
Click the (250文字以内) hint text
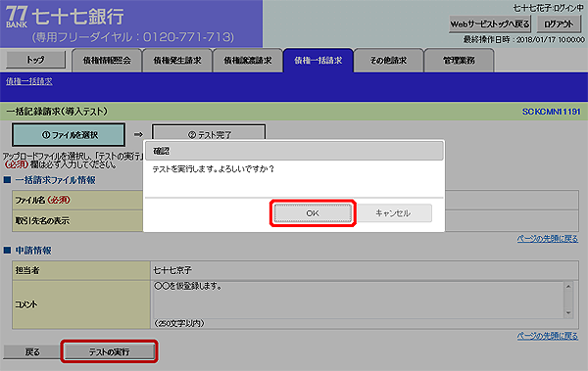point(179,323)
